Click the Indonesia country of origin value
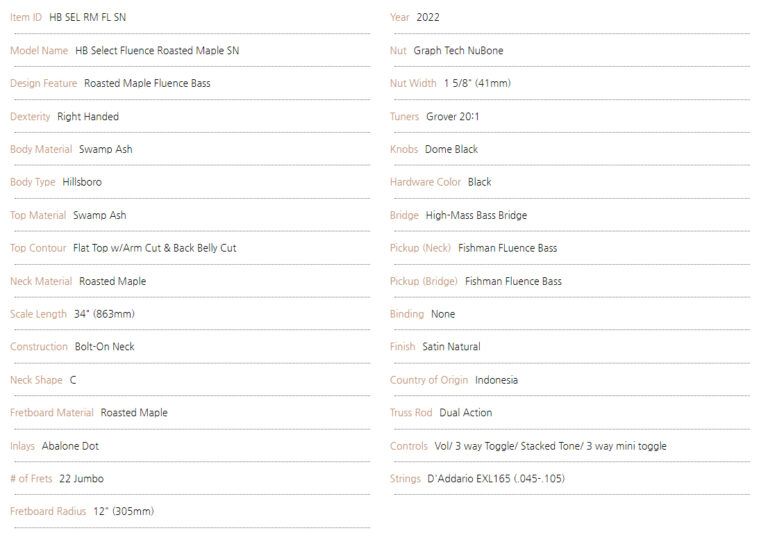Image resolution: width=768 pixels, height=549 pixels. (x=497, y=380)
